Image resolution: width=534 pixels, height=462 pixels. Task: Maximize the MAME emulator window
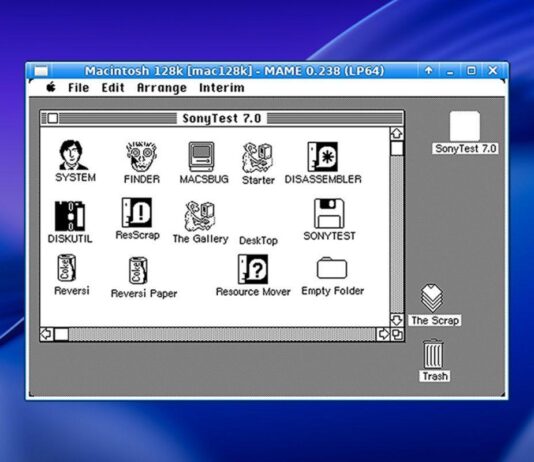pyautogui.click(x=471, y=70)
